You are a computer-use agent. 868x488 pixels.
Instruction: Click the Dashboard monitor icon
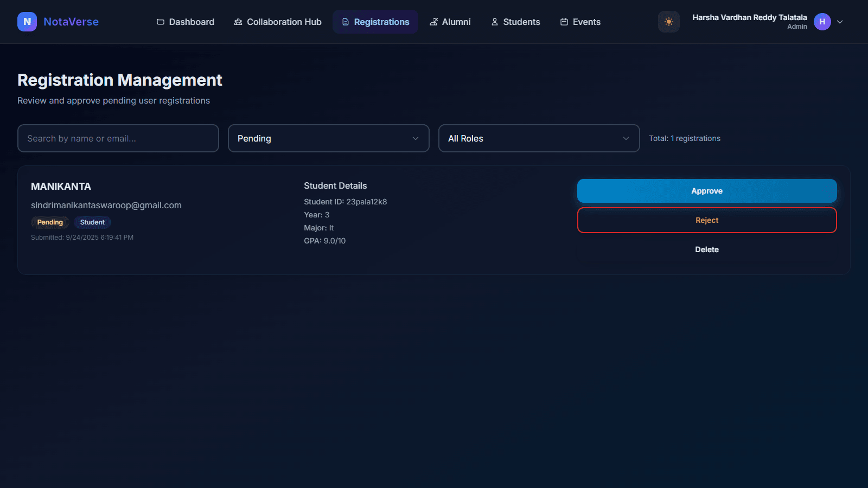coord(160,22)
